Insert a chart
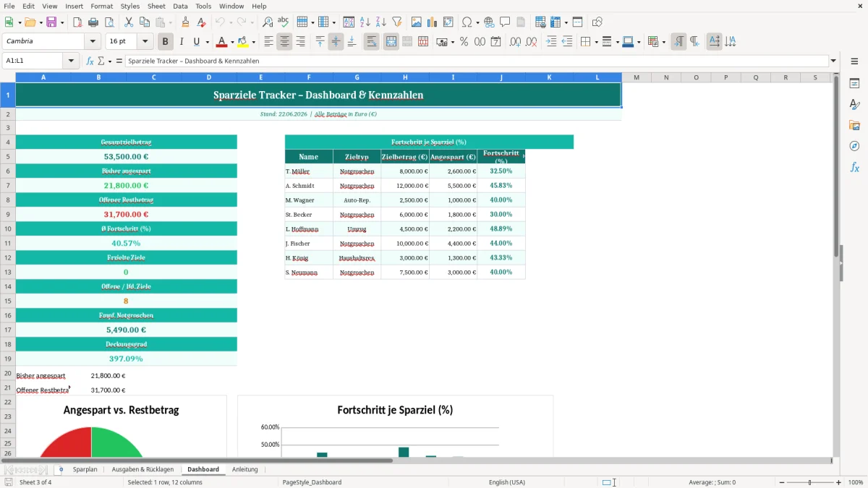The height and width of the screenshot is (488, 868). coord(433,22)
